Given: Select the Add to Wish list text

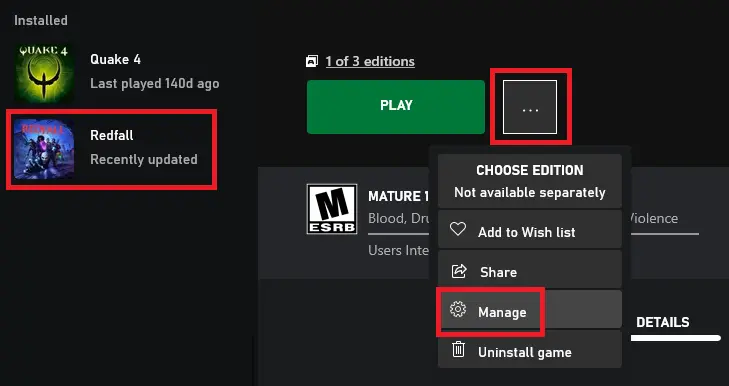Looking at the screenshot, I should (527, 232).
